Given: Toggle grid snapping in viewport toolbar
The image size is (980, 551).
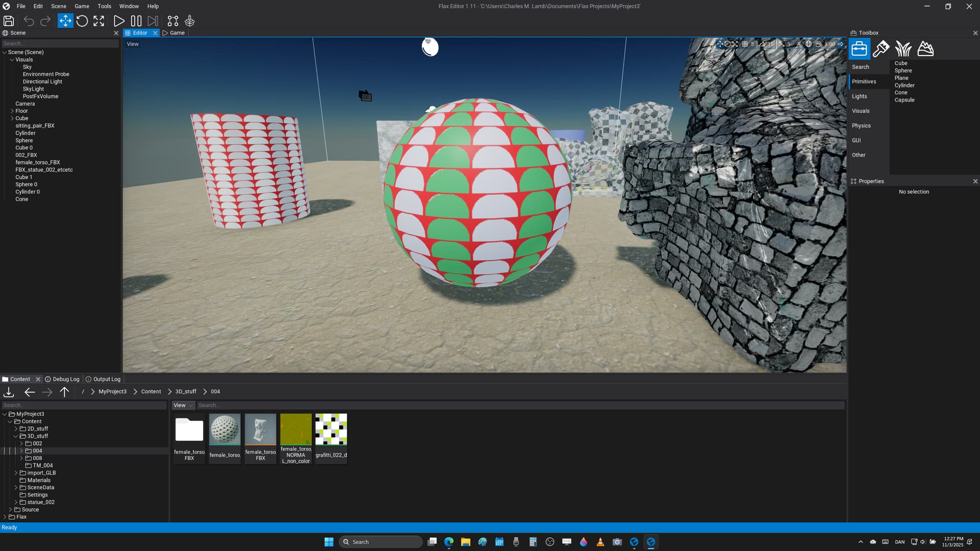Looking at the screenshot, I should click(x=745, y=44).
